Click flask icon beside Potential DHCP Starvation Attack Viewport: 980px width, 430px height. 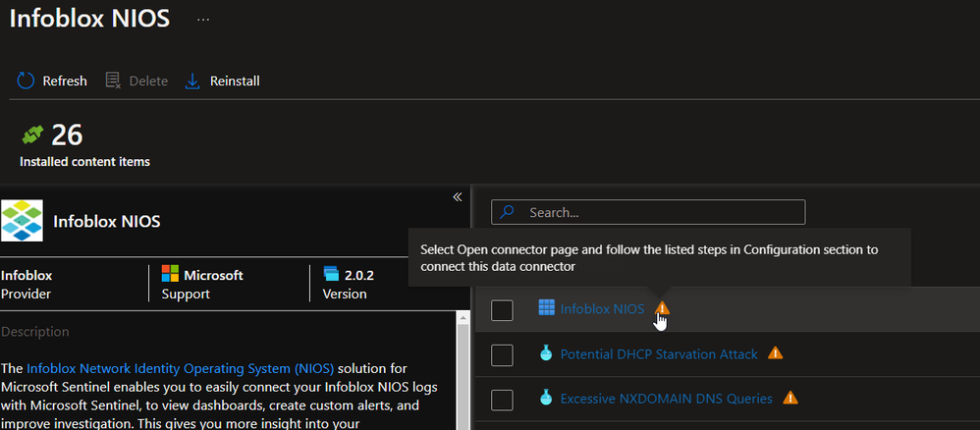click(x=546, y=353)
